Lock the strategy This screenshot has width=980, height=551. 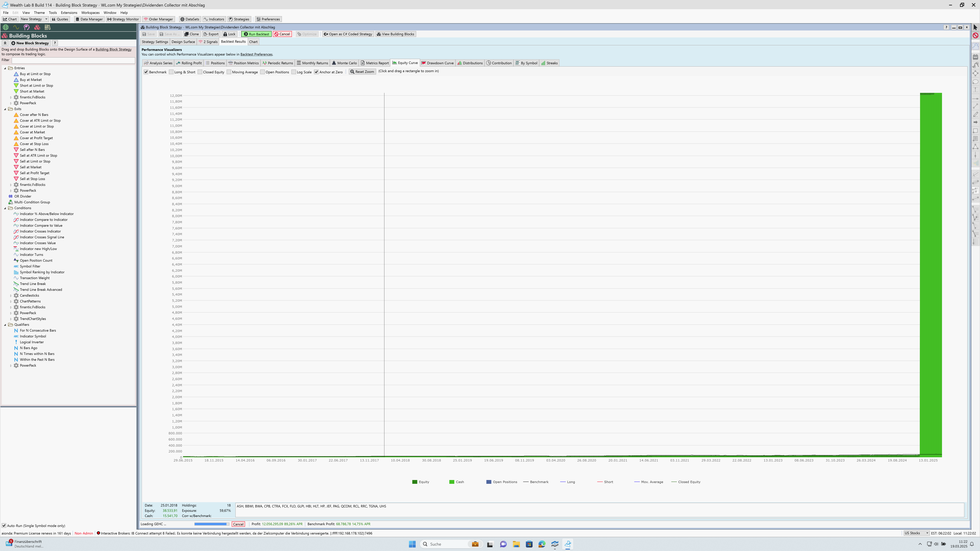pyautogui.click(x=229, y=34)
